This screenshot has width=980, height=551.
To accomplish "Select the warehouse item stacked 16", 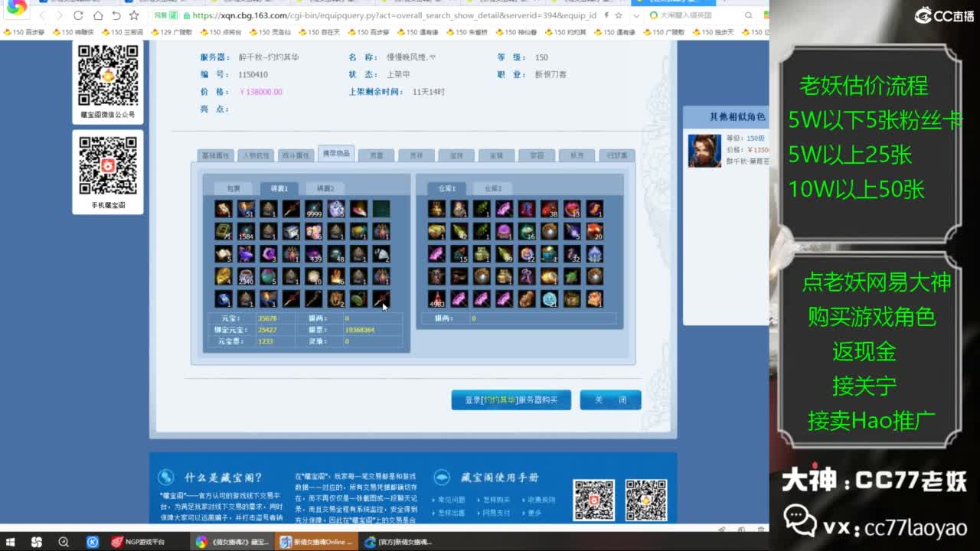I will coord(527,231).
